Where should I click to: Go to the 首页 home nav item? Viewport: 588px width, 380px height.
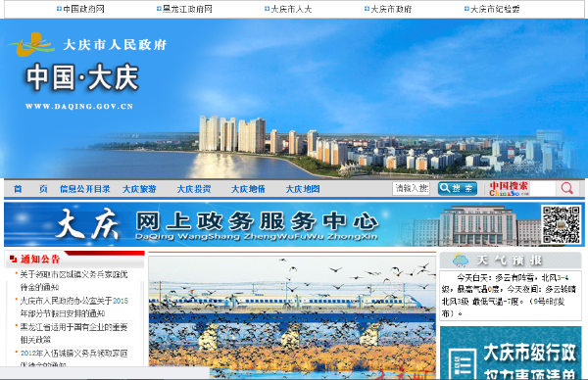pos(30,189)
